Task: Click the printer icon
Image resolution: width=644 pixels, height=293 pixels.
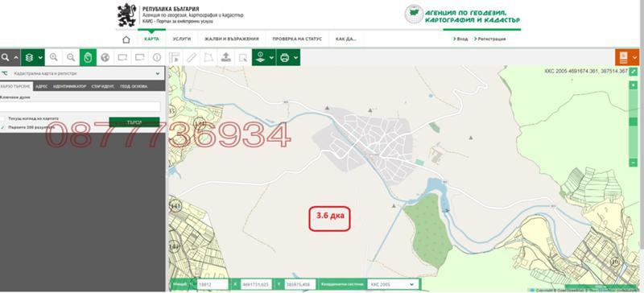Action: click(285, 57)
